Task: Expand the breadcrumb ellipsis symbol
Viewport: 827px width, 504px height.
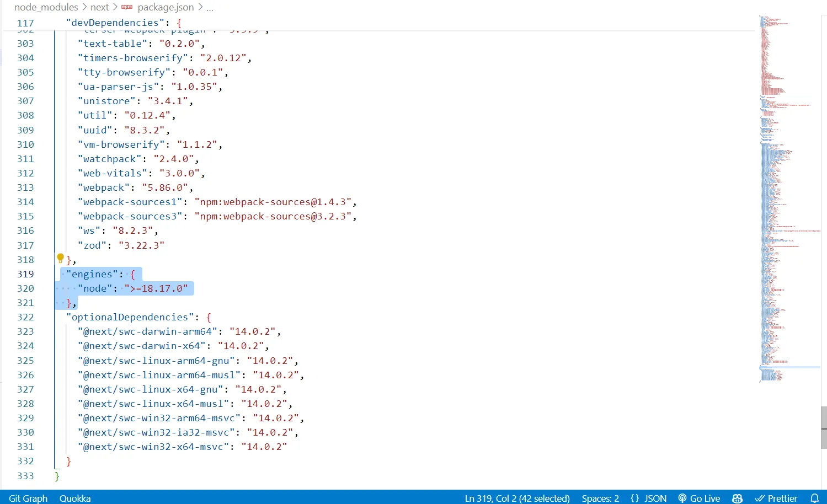Action: [x=210, y=8]
